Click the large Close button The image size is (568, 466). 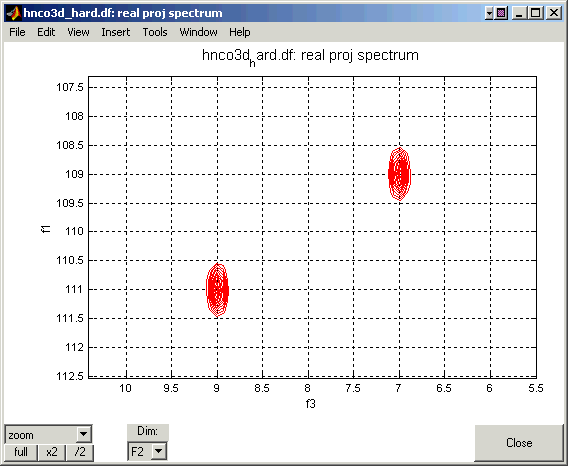[519, 443]
